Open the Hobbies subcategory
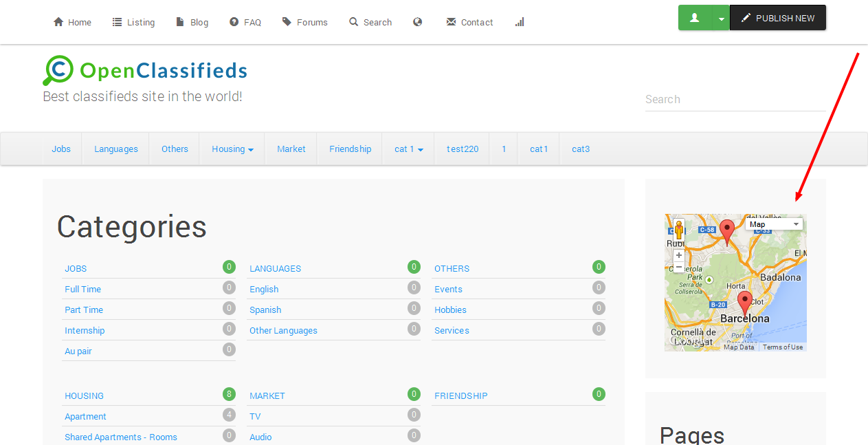The image size is (868, 445). tap(450, 310)
